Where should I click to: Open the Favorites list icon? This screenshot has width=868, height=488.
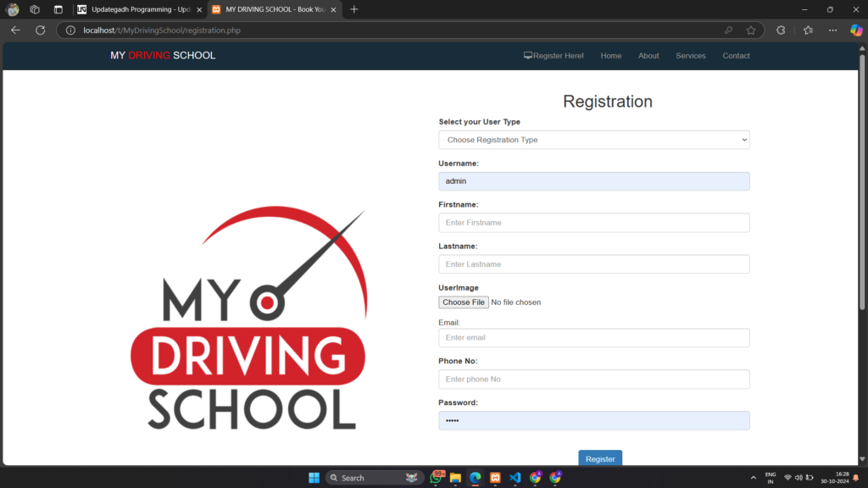tap(808, 30)
